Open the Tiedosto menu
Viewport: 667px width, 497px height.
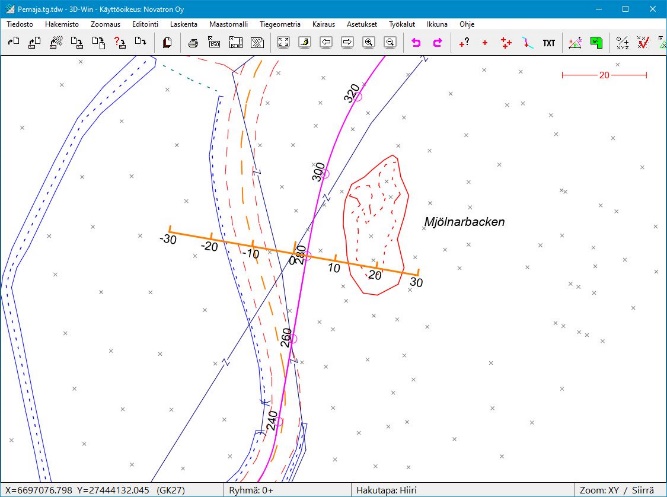tap(21, 23)
